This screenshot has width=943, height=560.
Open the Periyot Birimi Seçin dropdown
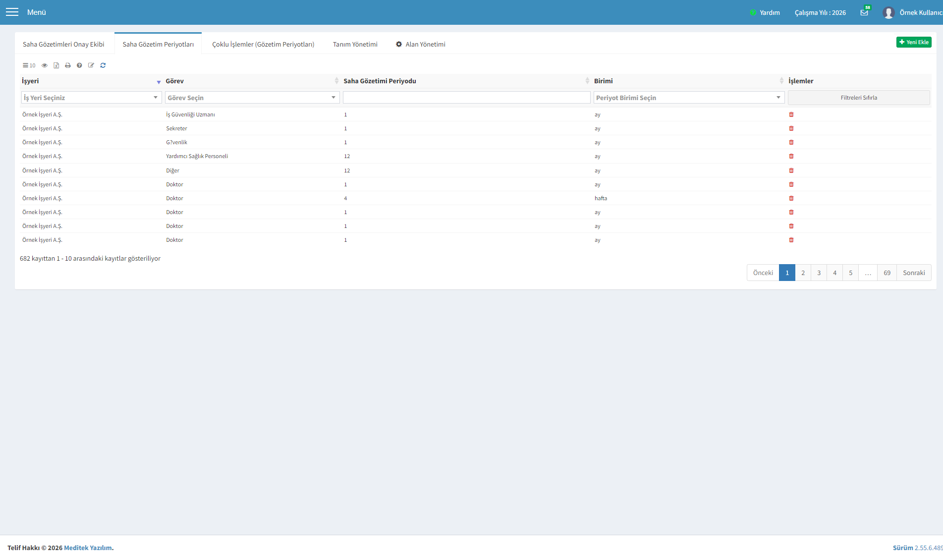coord(689,98)
